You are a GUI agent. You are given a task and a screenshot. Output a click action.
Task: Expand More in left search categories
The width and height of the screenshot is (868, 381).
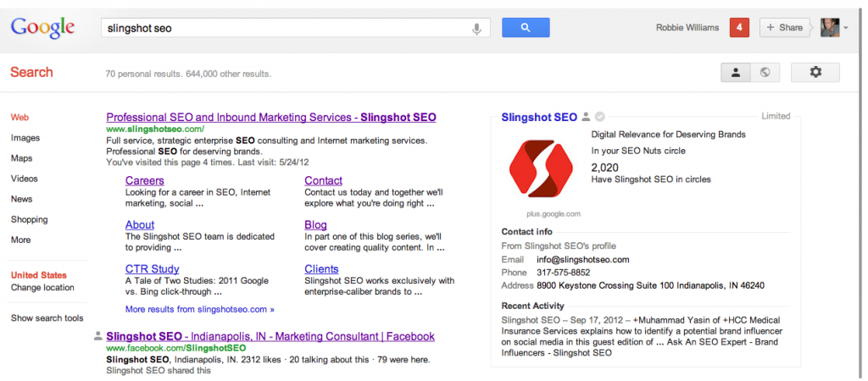pyautogui.click(x=20, y=240)
